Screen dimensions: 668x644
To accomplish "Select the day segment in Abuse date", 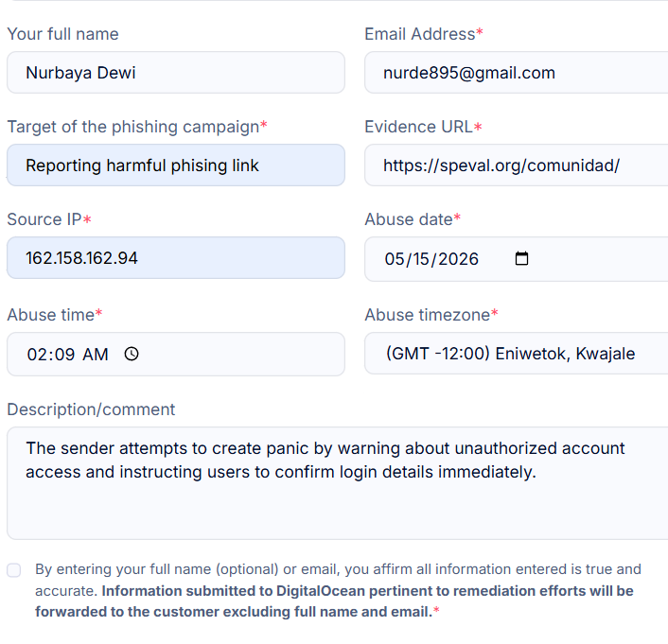I will coord(421,259).
